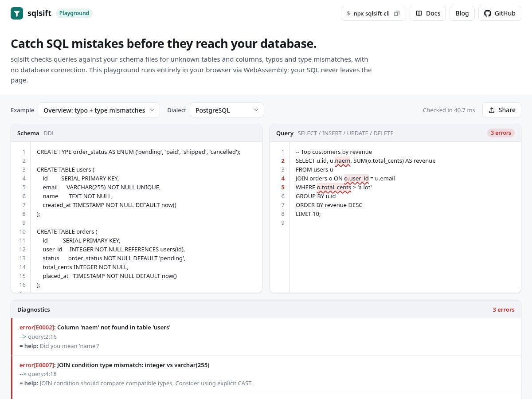This screenshot has width=532, height=399.
Task: Click error line number 4 in Query gutter
Action: point(283,178)
